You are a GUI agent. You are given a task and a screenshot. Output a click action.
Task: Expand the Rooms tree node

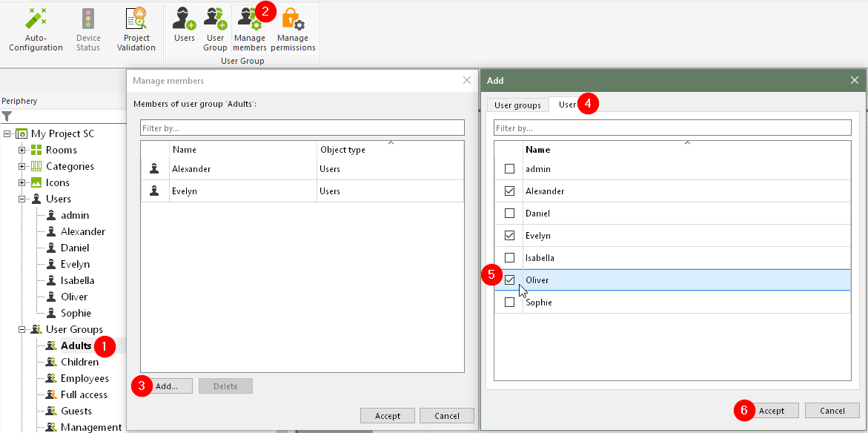tap(22, 150)
